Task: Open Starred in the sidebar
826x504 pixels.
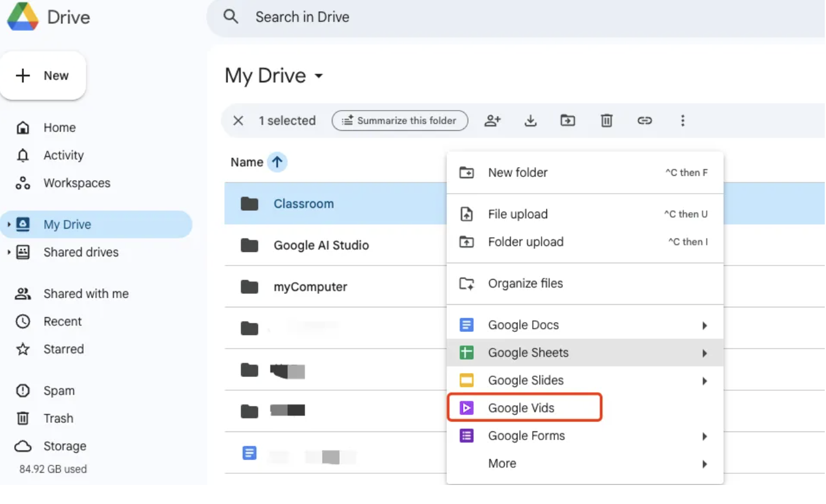Action: coord(63,349)
